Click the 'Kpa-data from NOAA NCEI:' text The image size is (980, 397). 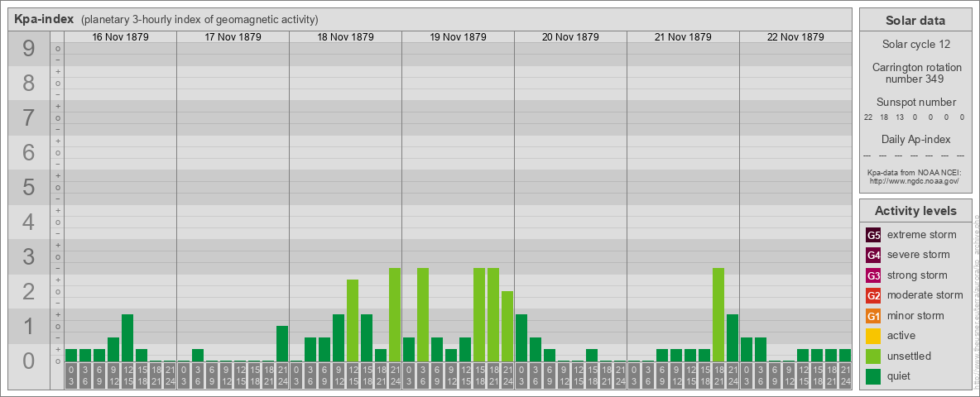coord(913,172)
